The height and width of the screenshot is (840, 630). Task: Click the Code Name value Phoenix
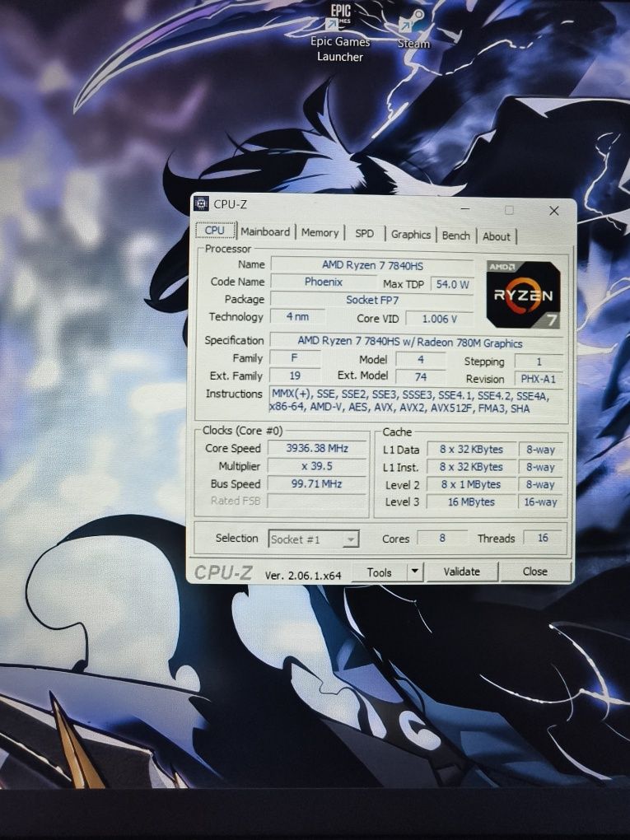point(324,282)
